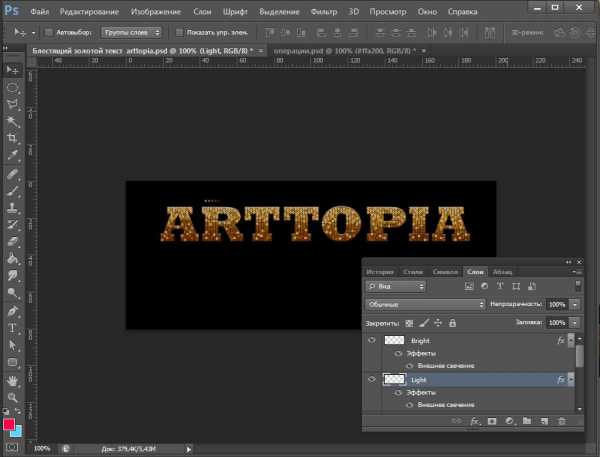Screen dimensions: 600x457
Task: Select the Paint Bucket tool
Action: 12,259
